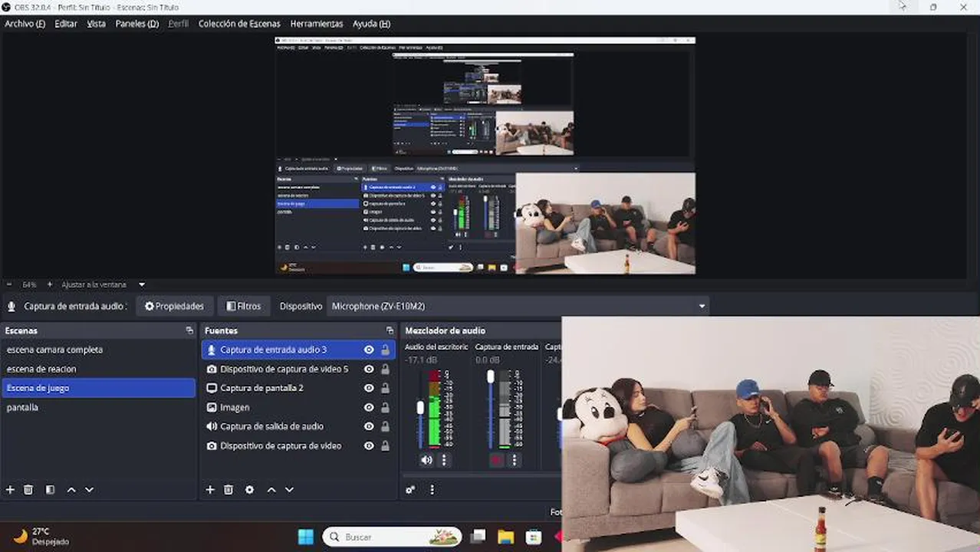
Task: Zoom in preview with plus icon
Action: [x=50, y=284]
